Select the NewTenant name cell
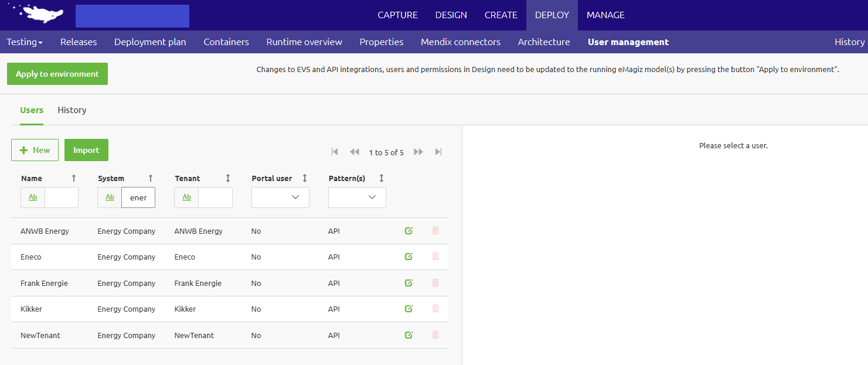Screen dimensions: 868x365 coord(40,335)
